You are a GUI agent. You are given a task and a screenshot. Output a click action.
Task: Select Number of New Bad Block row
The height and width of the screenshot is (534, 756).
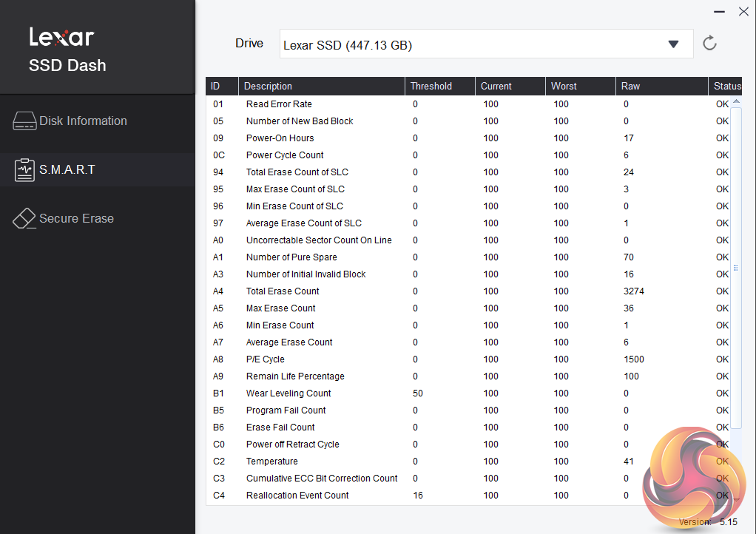tap(468, 121)
